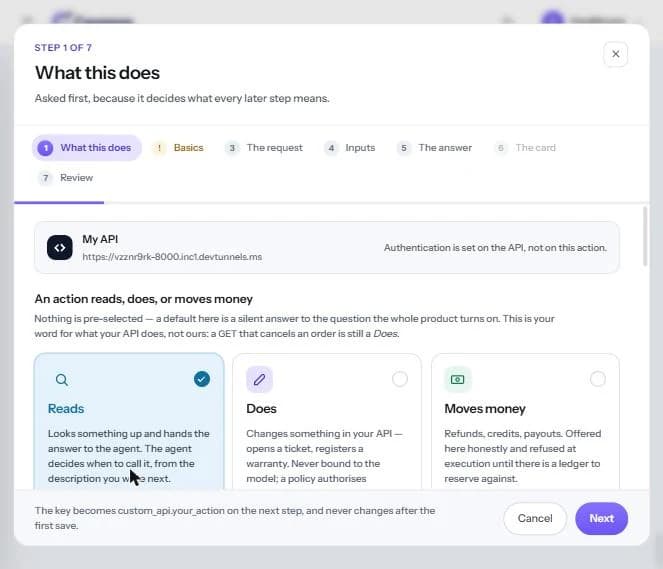Click the dialog's vertical scrollbar thumb
Screen dimensions: 663x569
tap(645, 236)
